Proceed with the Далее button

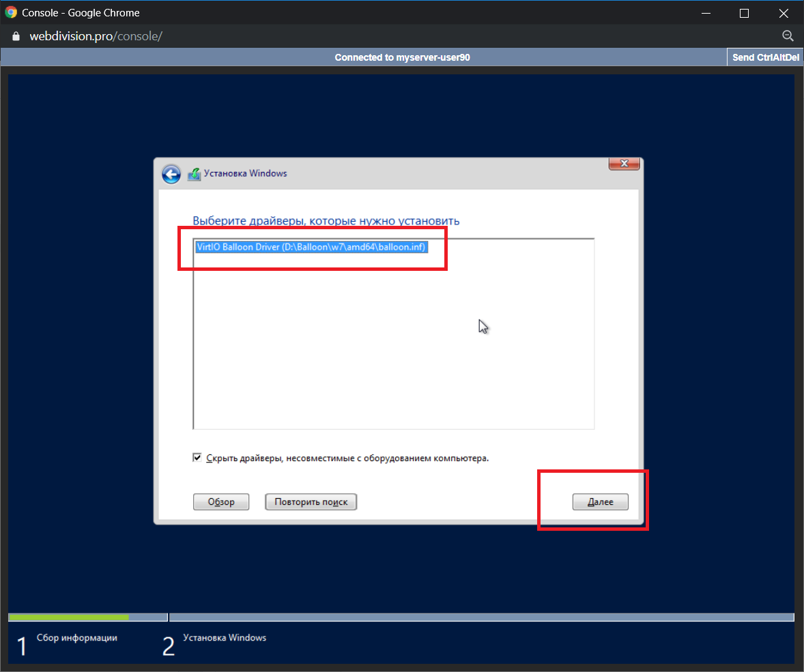600,502
